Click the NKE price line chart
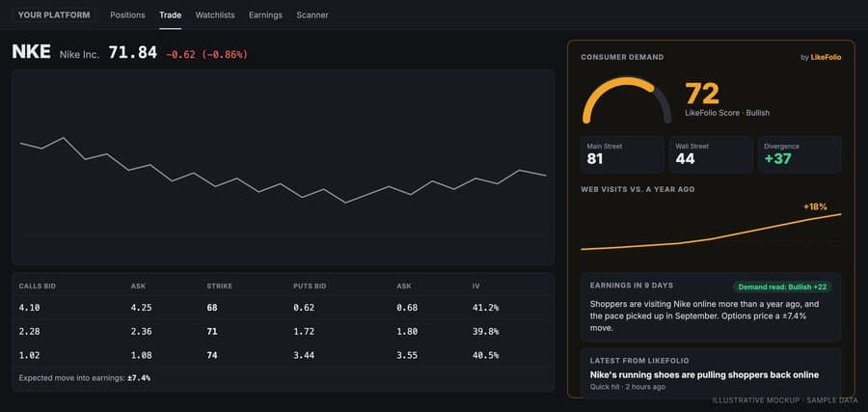The image size is (868, 412). (x=283, y=167)
